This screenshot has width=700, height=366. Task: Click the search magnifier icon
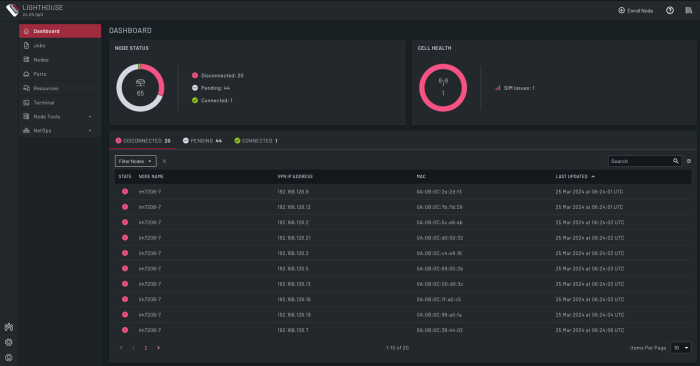675,161
